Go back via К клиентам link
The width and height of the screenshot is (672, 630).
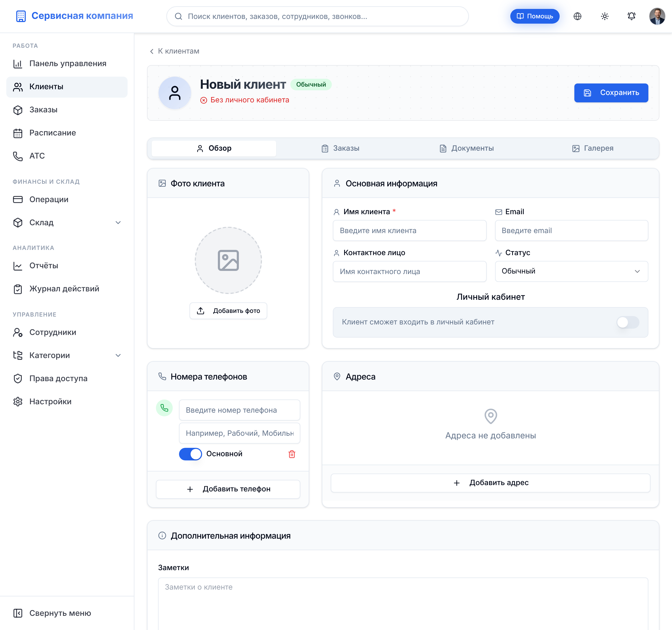click(x=174, y=51)
